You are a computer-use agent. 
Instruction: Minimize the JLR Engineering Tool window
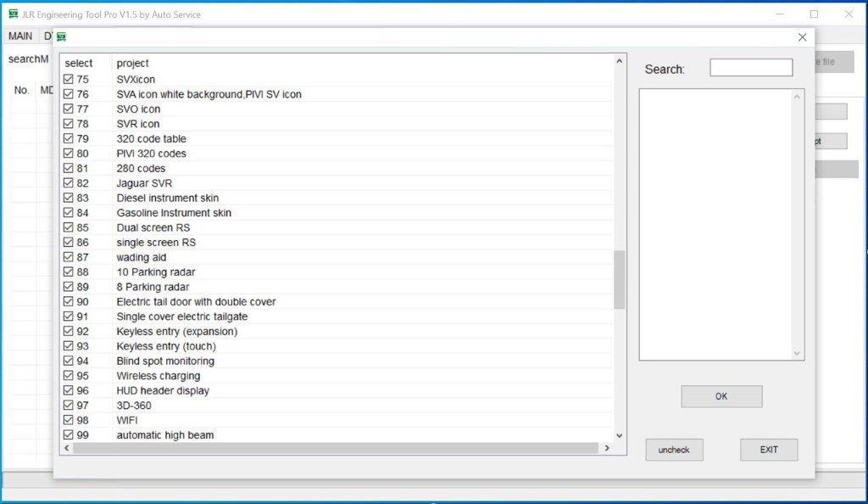click(x=780, y=14)
